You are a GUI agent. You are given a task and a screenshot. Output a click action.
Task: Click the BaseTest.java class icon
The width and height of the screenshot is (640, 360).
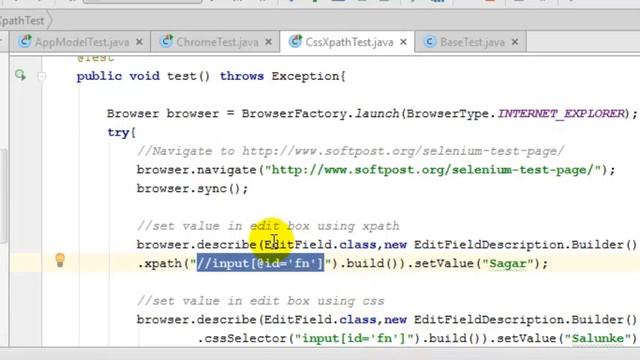tap(430, 42)
